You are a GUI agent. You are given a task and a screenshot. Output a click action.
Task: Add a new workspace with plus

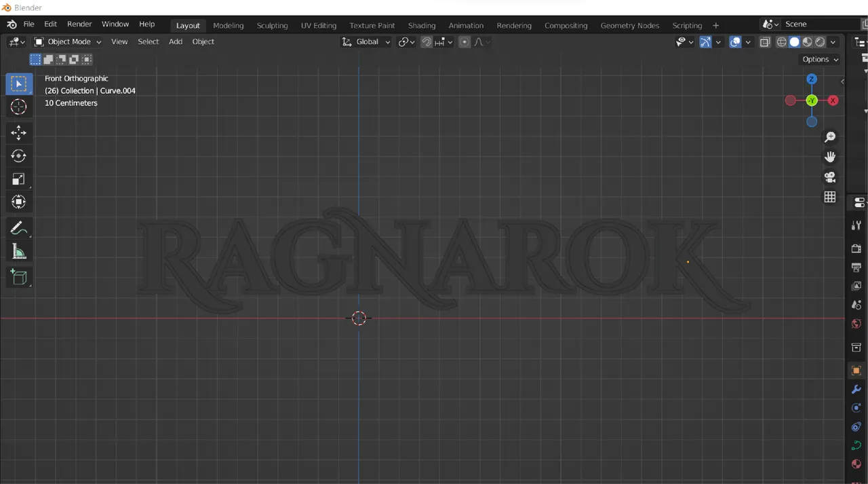tap(715, 26)
